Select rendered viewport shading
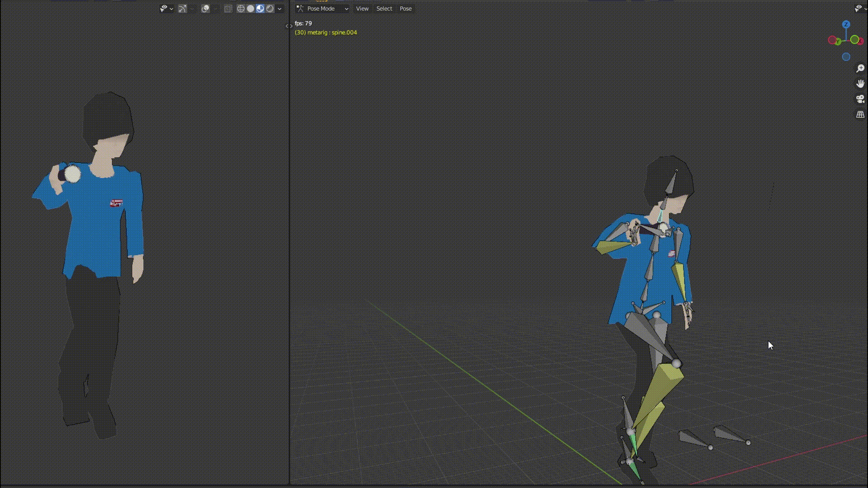 click(x=270, y=9)
